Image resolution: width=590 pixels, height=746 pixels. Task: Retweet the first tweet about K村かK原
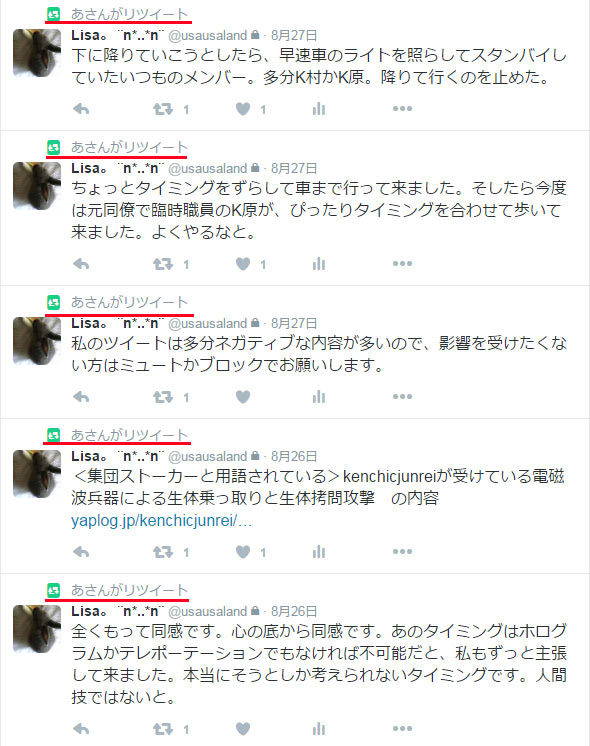click(163, 109)
